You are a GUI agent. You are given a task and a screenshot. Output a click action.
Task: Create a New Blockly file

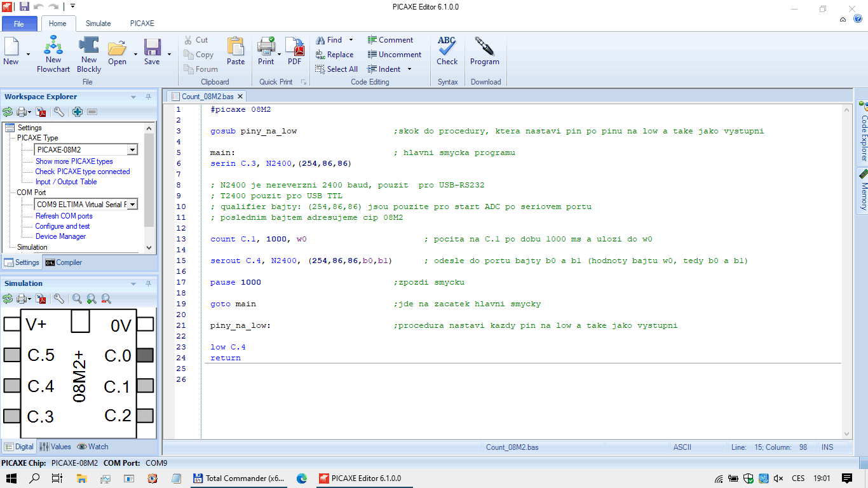tap(89, 54)
